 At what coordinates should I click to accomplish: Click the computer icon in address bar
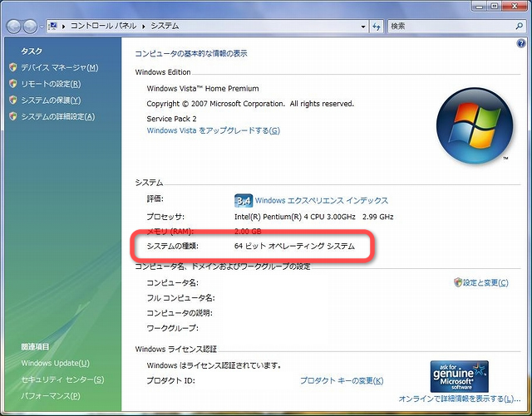coord(53,26)
